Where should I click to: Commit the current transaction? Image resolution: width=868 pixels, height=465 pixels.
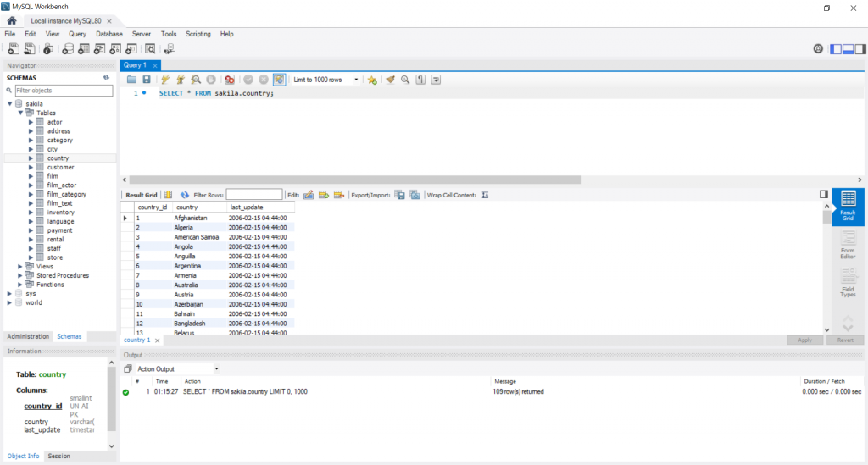248,80
